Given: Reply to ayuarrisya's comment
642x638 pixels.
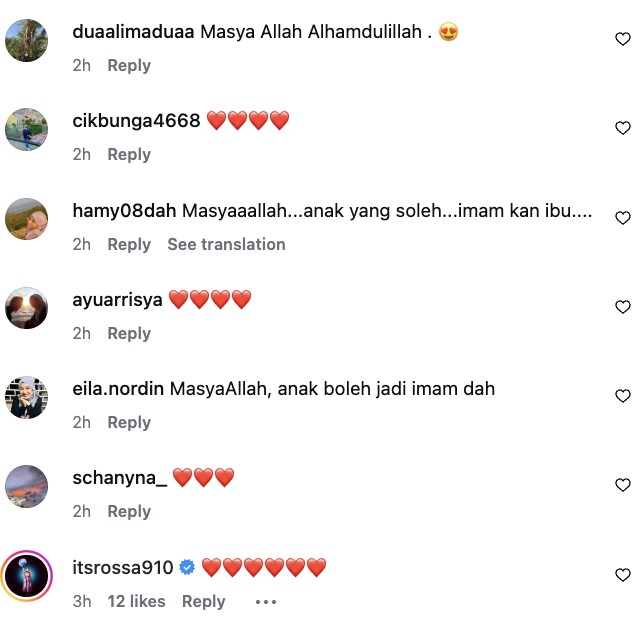Looking at the screenshot, I should [x=129, y=333].
